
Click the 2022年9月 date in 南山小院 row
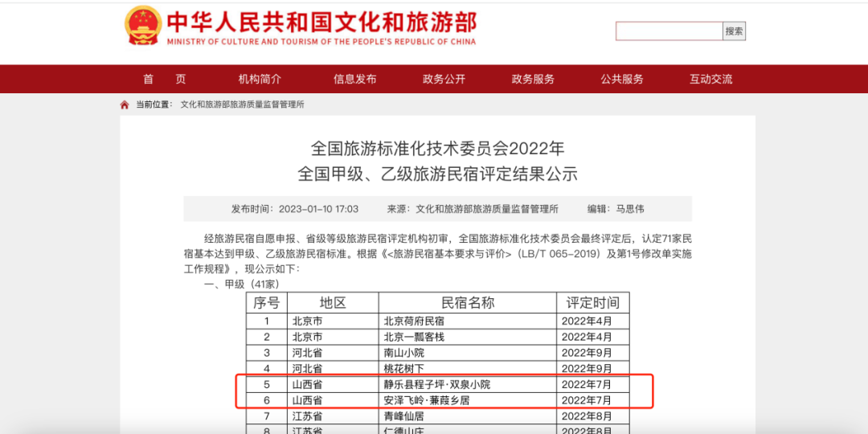587,353
